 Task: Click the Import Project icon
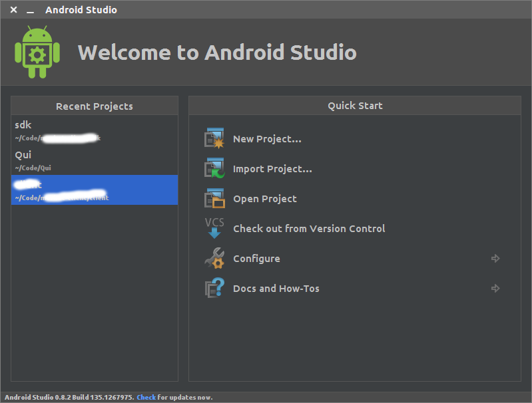tap(214, 168)
